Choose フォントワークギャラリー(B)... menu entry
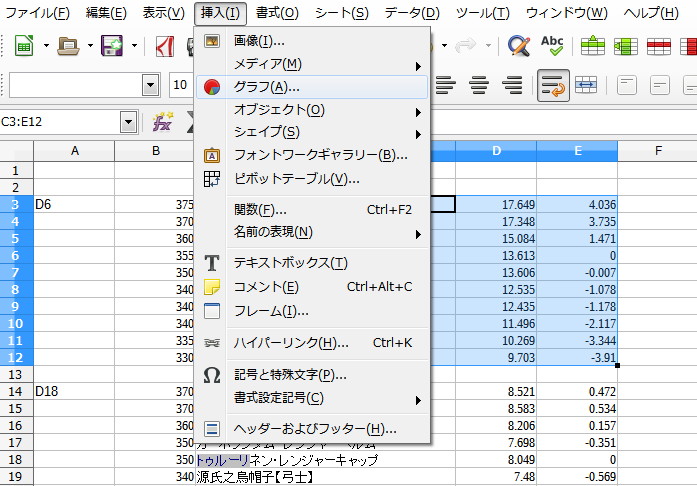 click(x=312, y=155)
